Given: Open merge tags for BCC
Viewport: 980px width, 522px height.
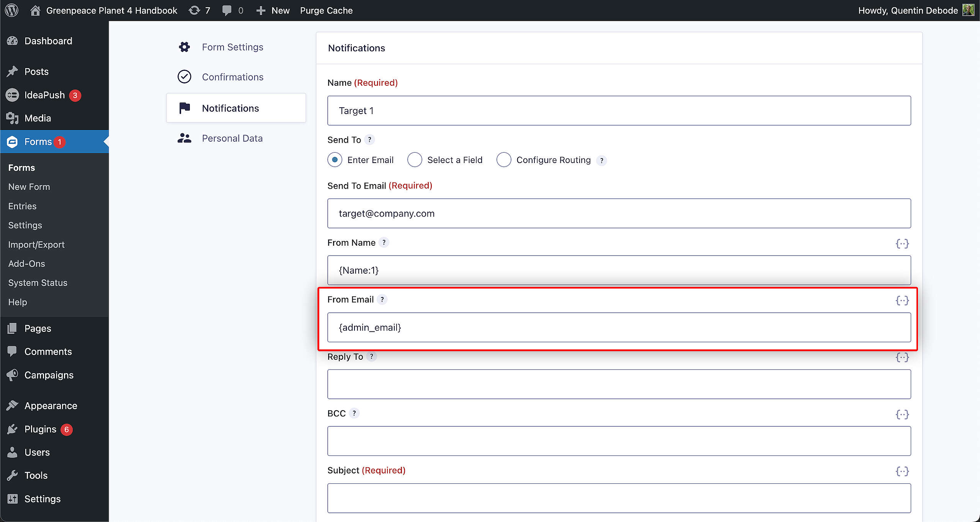Looking at the screenshot, I should click(x=902, y=414).
